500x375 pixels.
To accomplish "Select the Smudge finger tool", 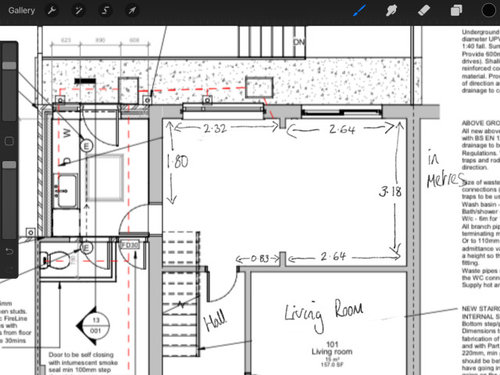I will [x=391, y=11].
